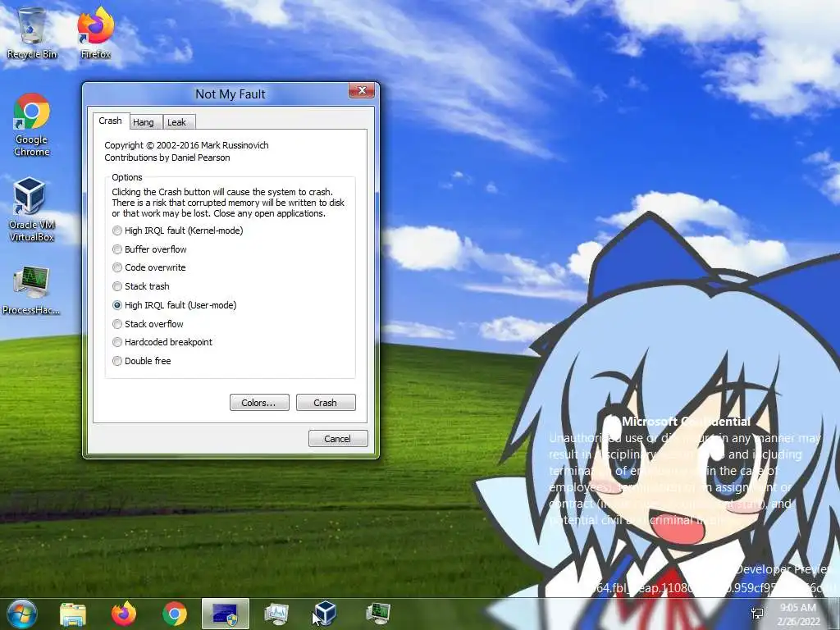Switch to the Crash tab

(111, 121)
